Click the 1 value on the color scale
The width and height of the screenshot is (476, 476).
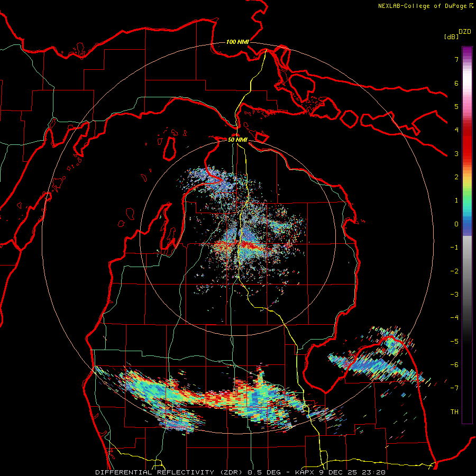(x=456, y=200)
